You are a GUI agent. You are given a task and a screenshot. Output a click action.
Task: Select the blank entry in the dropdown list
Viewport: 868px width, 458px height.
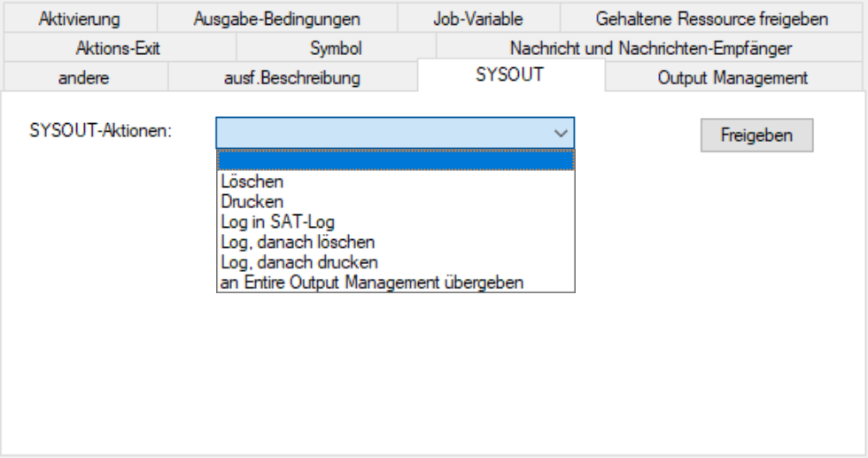395,161
